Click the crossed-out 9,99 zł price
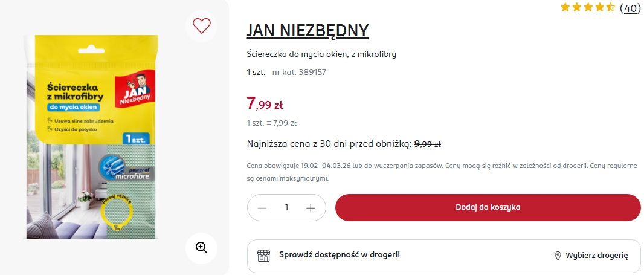The image size is (644, 275). (x=427, y=144)
